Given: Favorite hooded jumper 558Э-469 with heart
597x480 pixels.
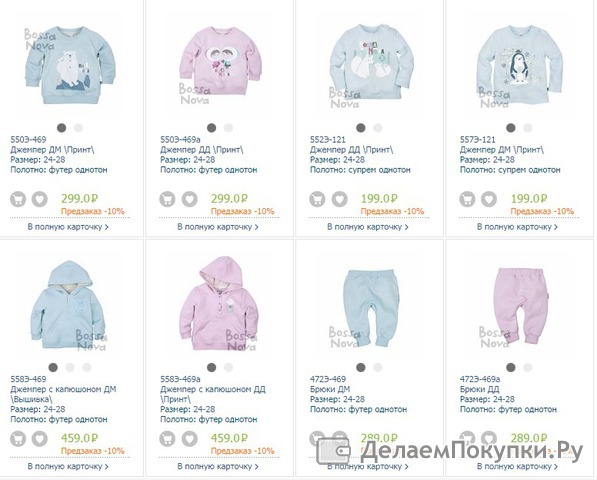Looking at the screenshot, I should click(40, 439).
